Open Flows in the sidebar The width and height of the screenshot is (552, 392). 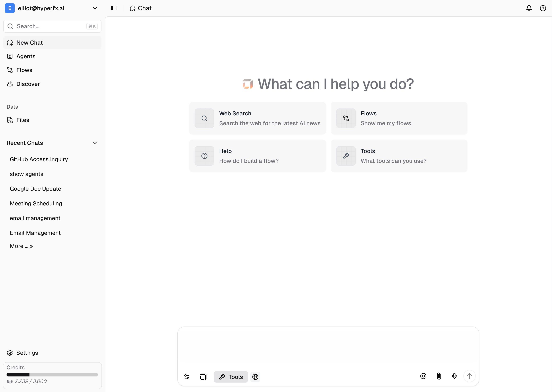(24, 70)
